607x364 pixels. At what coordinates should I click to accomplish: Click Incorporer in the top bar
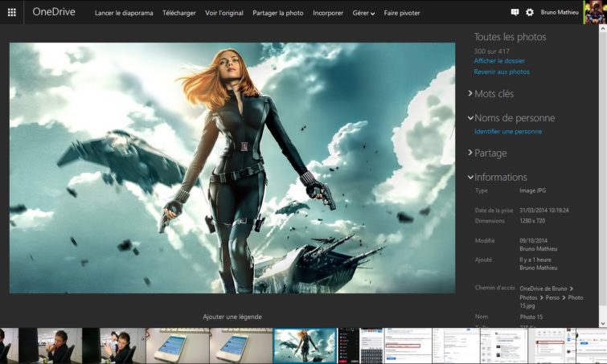tap(328, 13)
